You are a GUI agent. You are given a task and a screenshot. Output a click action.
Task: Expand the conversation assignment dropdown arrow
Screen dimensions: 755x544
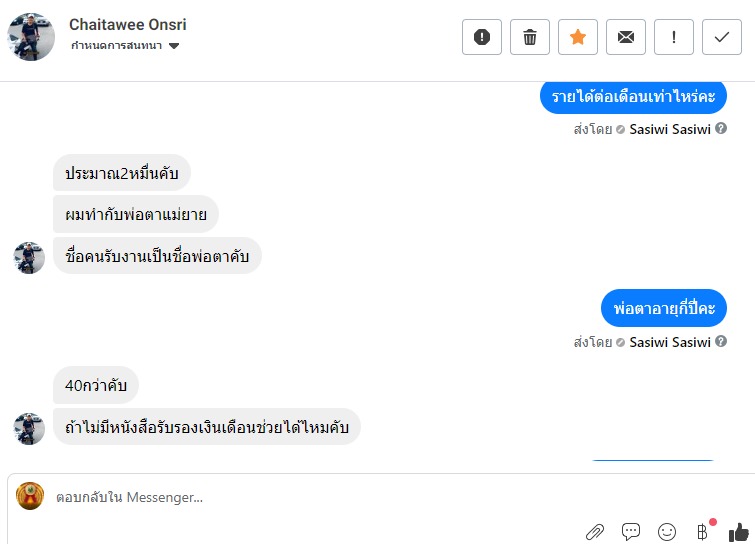tap(174, 46)
